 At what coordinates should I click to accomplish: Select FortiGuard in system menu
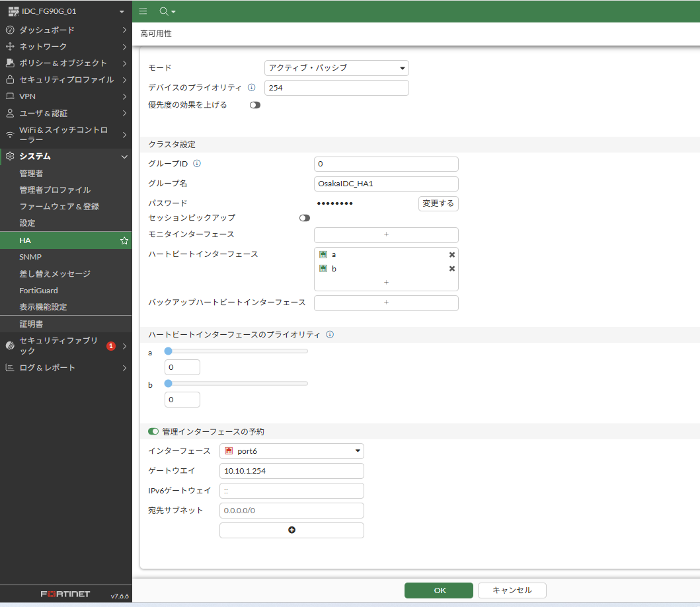[38, 291]
